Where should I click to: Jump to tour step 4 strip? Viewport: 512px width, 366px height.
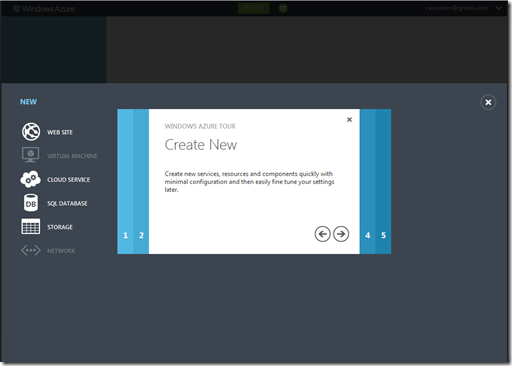tap(367, 181)
